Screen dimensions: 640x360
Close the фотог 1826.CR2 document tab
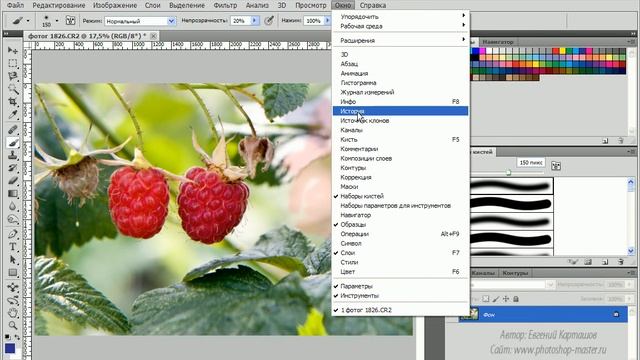click(x=153, y=36)
